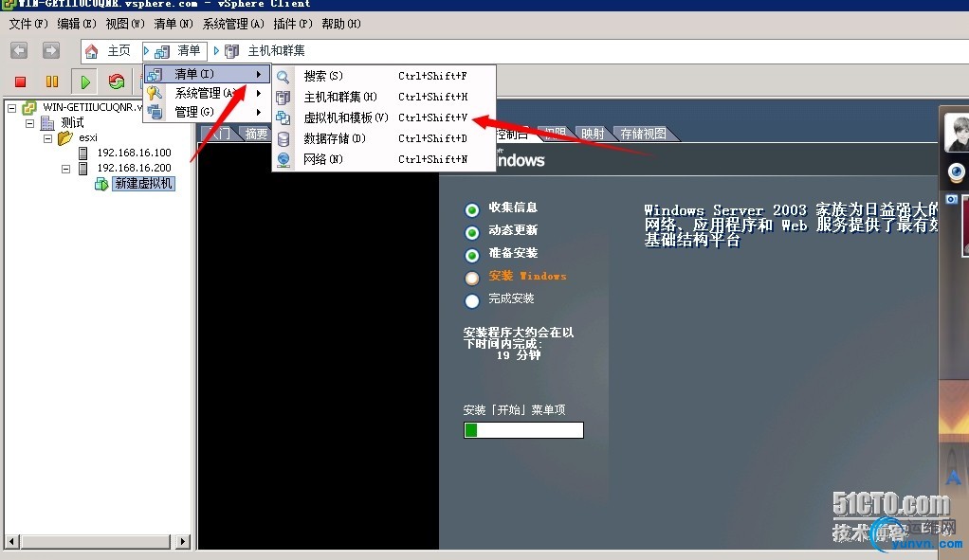
Task: Click the Networking globe icon in submenu
Action: click(x=283, y=159)
